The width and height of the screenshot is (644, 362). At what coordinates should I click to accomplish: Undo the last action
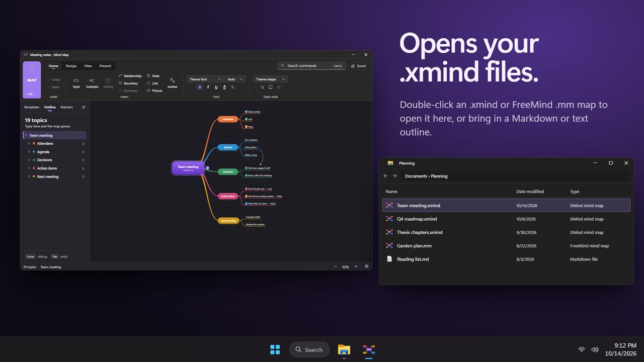pos(53,79)
